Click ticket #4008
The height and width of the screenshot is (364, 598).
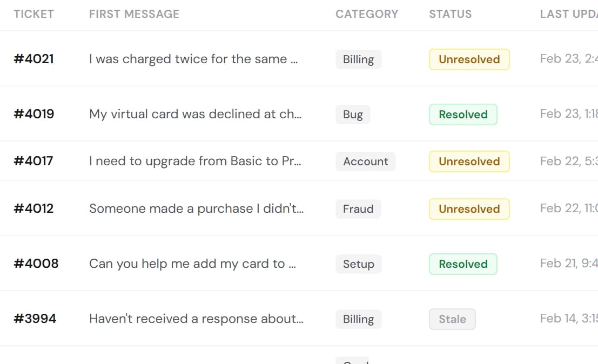[36, 264]
